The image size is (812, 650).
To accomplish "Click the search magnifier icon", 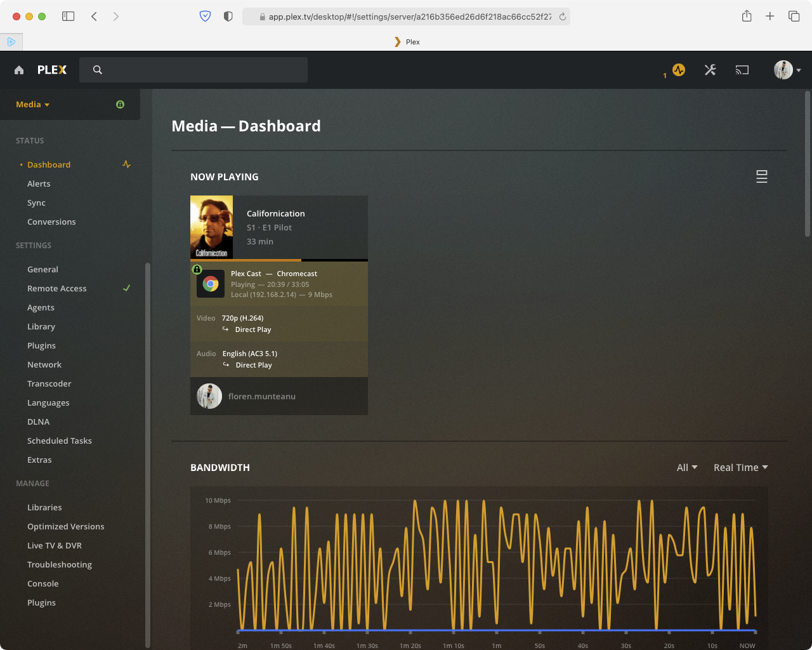I will coord(97,70).
